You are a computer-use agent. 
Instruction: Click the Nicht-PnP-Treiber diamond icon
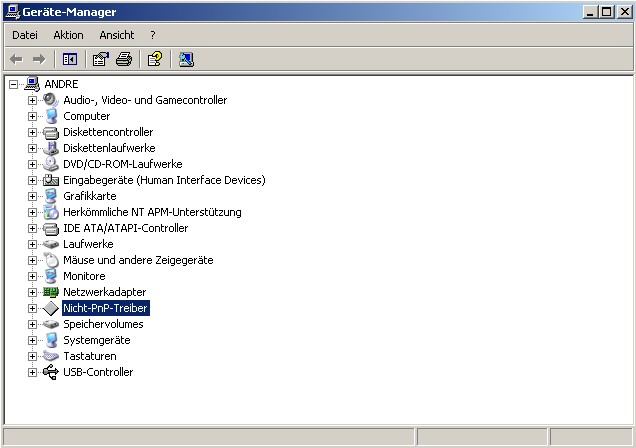click(51, 308)
